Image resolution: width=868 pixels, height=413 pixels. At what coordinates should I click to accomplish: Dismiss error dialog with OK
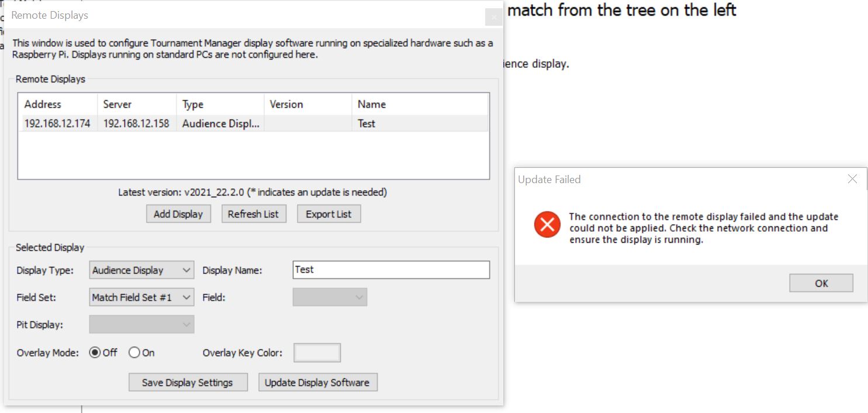821,283
